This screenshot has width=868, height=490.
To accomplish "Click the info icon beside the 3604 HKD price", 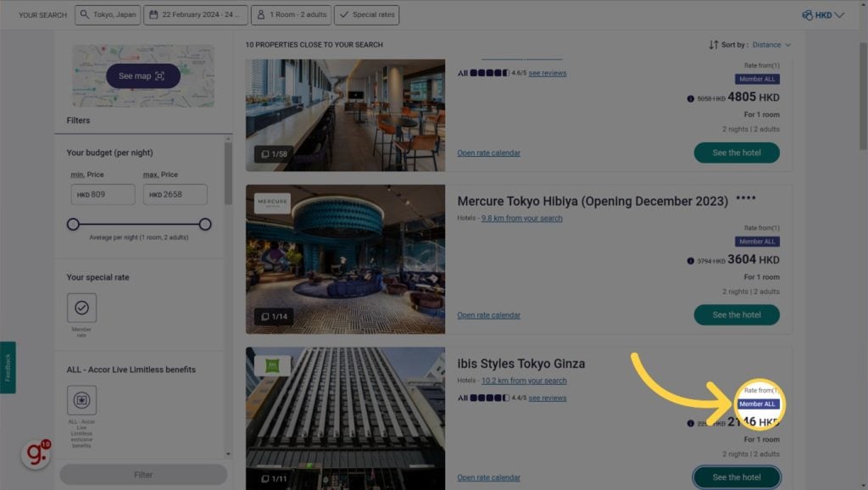I will 690,261.
